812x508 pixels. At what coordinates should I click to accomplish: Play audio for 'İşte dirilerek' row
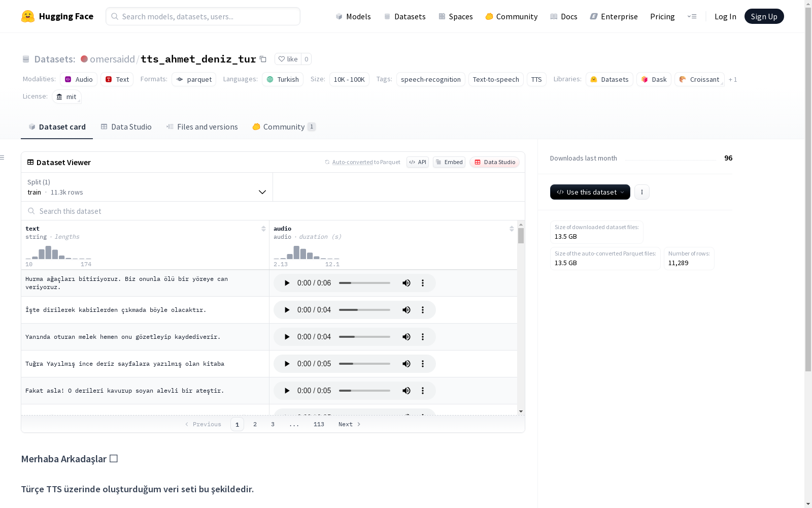[x=287, y=310]
